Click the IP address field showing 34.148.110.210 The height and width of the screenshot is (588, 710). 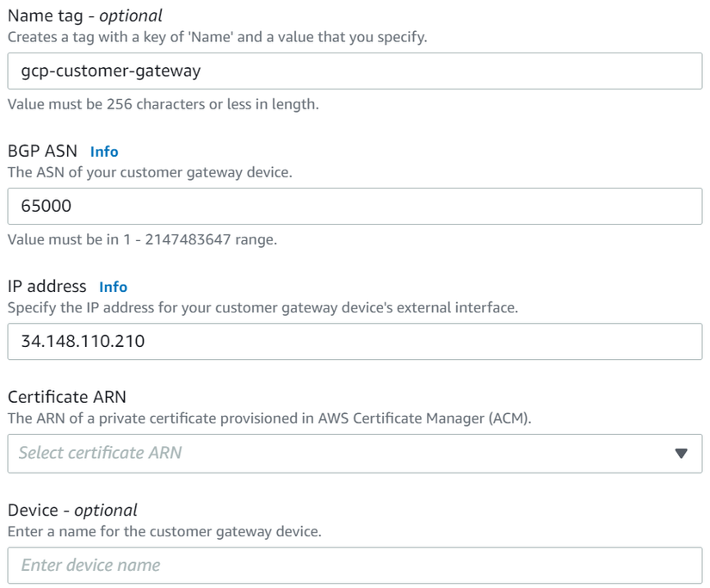click(355, 342)
